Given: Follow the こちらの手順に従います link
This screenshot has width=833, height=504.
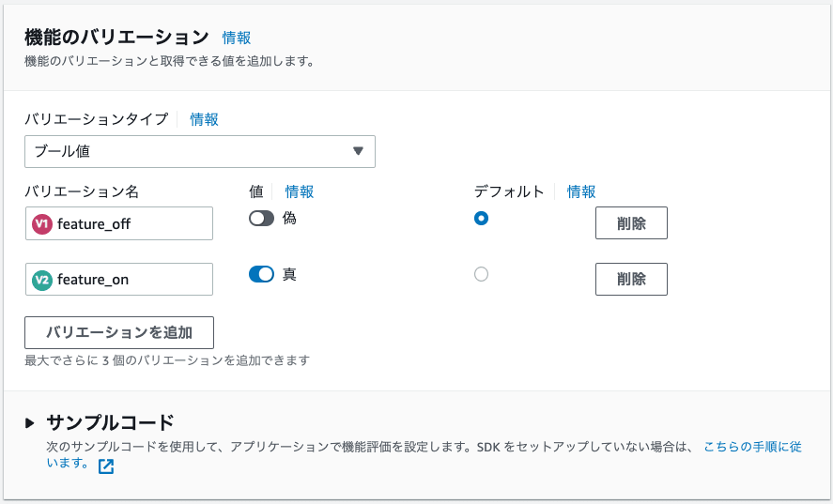Looking at the screenshot, I should pyautogui.click(x=751, y=448).
